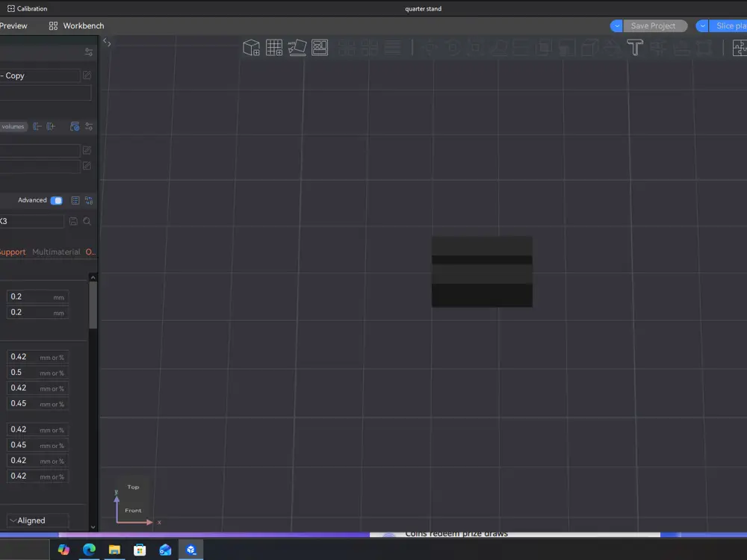Click the search settings magnifier icon
This screenshot has width=747, height=560.
coord(87,221)
